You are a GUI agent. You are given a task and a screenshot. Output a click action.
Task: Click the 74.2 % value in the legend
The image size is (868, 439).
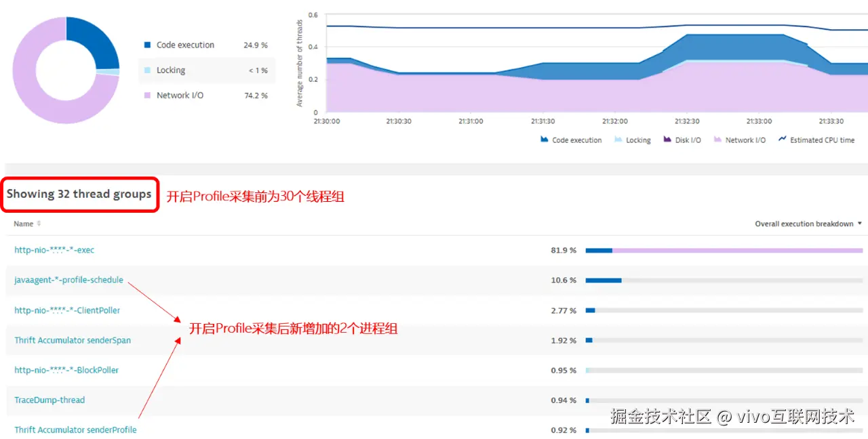tap(256, 96)
